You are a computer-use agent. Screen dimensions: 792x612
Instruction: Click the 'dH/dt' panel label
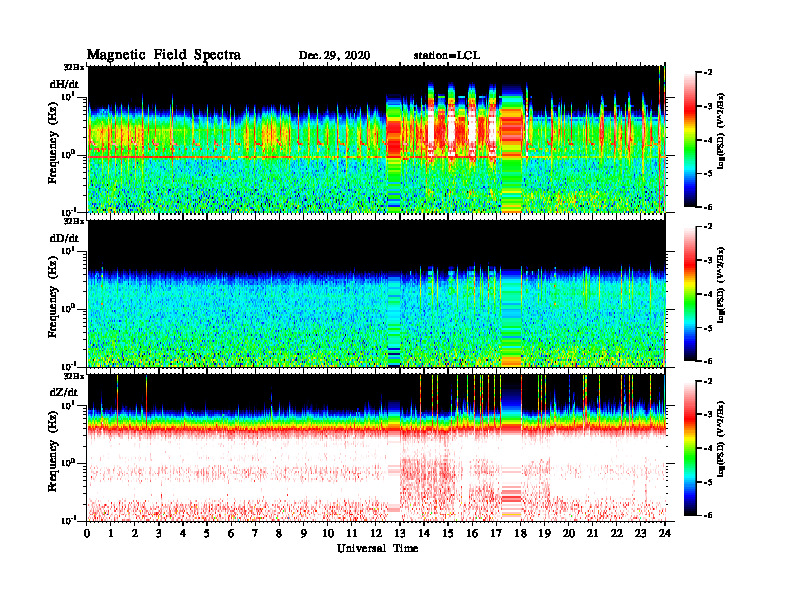click(64, 84)
